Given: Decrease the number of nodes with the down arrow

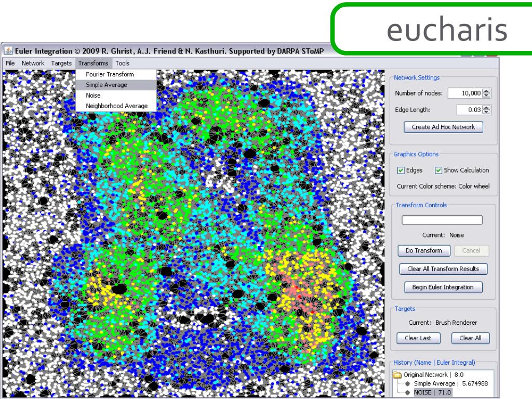Looking at the screenshot, I should click(x=486, y=96).
